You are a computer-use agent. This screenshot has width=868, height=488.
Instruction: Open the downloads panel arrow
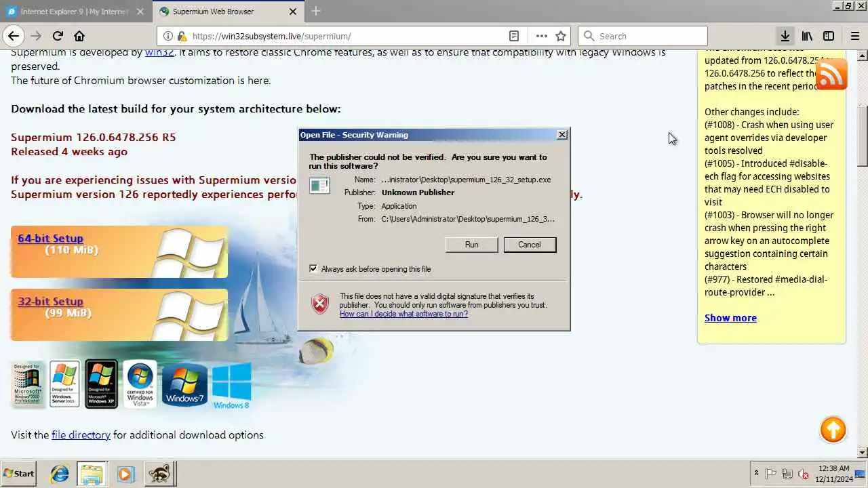(x=785, y=36)
